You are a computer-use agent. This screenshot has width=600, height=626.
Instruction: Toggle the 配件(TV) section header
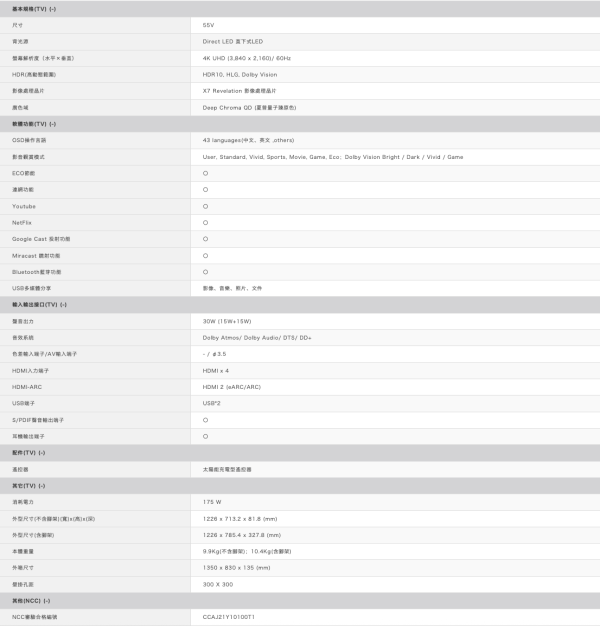pyautogui.click(x=28, y=453)
